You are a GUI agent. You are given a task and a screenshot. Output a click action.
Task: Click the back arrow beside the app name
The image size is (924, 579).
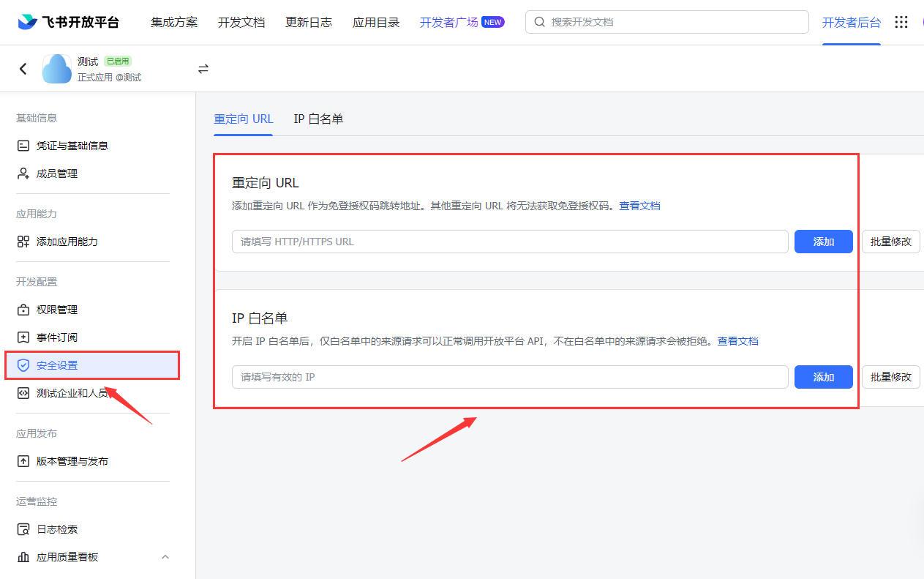23,69
